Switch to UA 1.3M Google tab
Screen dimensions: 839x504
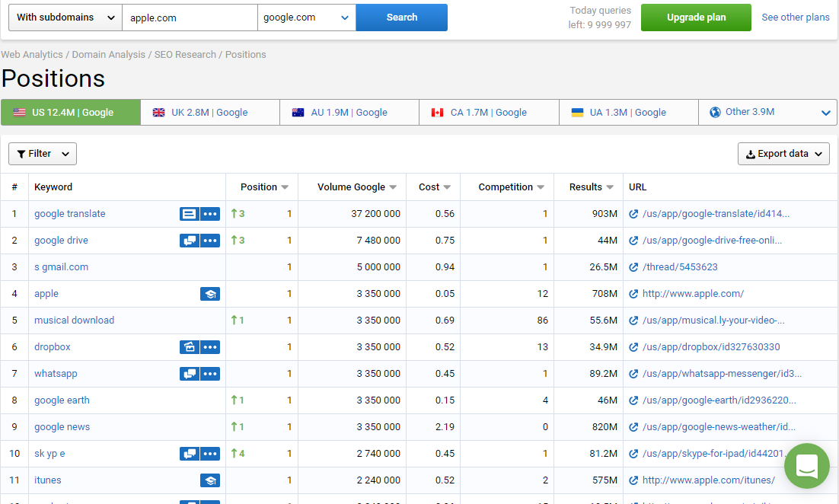click(629, 113)
